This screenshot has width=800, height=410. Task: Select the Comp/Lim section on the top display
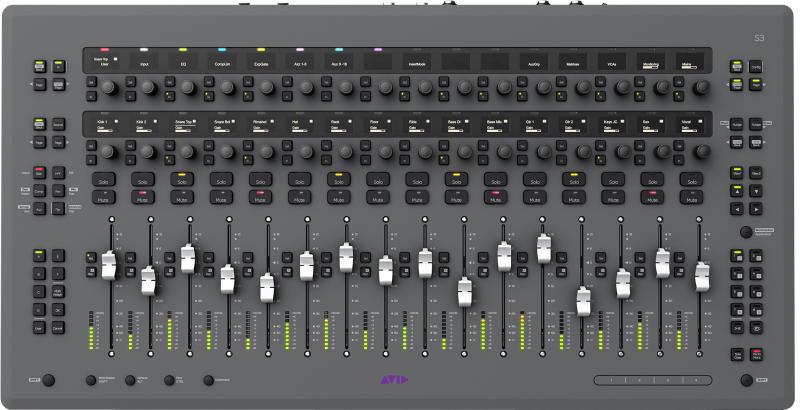point(224,62)
